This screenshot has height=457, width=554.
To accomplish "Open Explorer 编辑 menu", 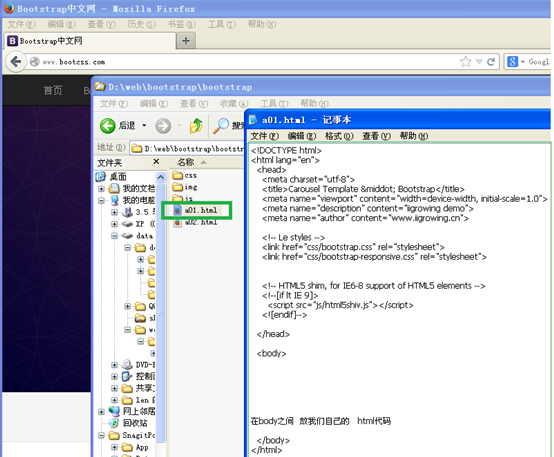I will tap(154, 104).
